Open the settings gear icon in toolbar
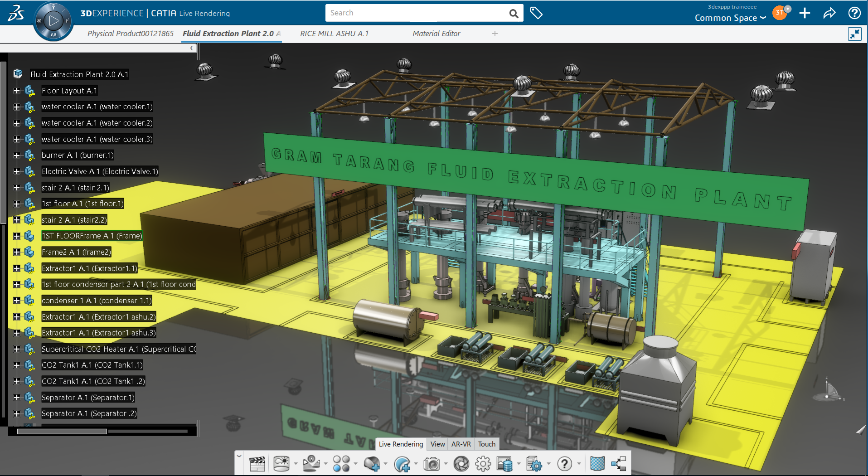The width and height of the screenshot is (868, 476). point(483,464)
